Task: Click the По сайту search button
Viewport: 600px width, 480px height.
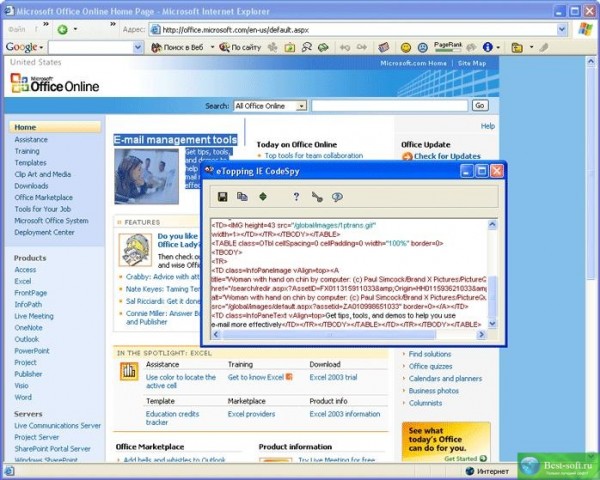Action: click(240, 47)
